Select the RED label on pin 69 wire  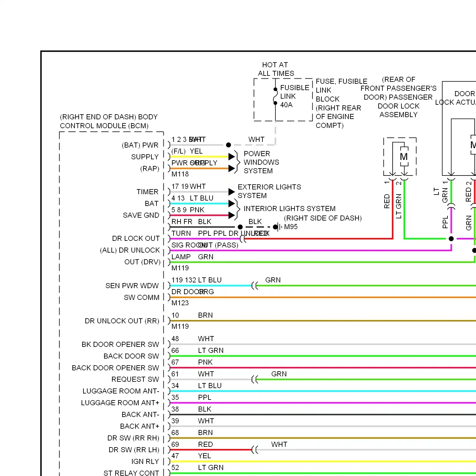click(205, 444)
